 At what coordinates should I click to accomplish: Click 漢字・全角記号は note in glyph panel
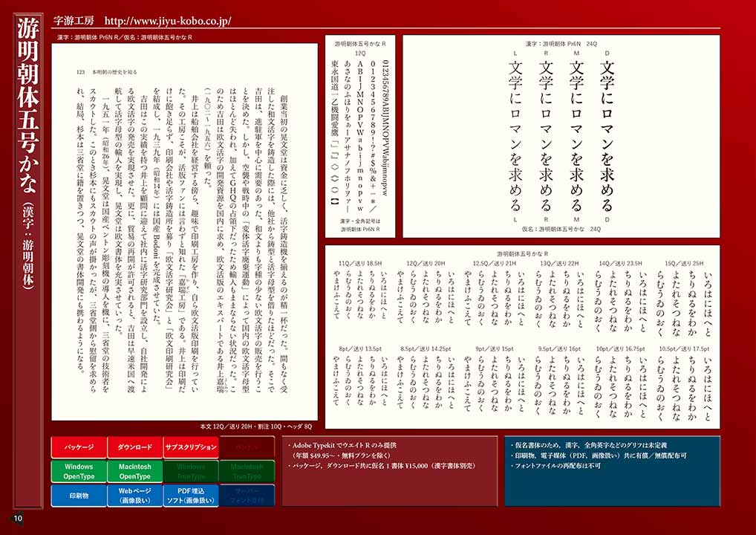click(x=360, y=221)
